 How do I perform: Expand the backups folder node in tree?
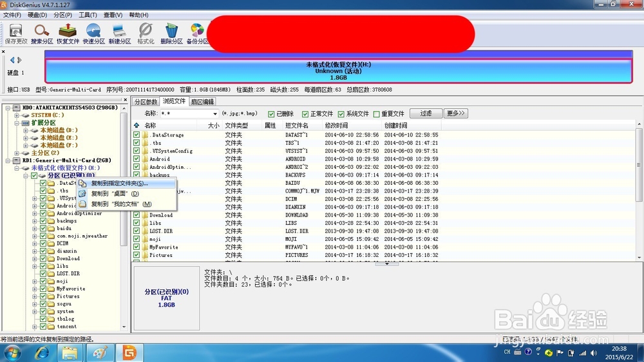coord(35,221)
